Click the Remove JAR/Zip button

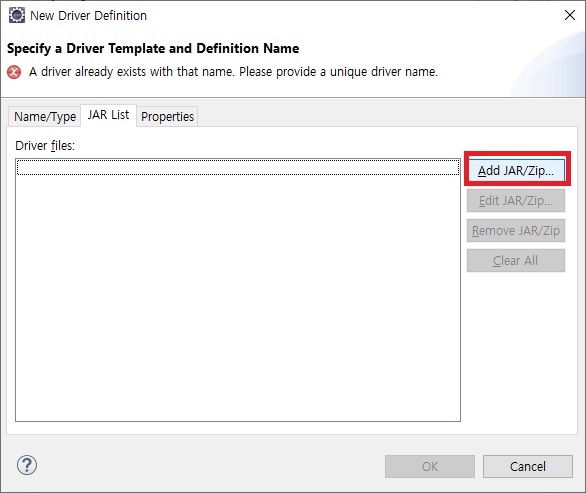click(x=516, y=231)
